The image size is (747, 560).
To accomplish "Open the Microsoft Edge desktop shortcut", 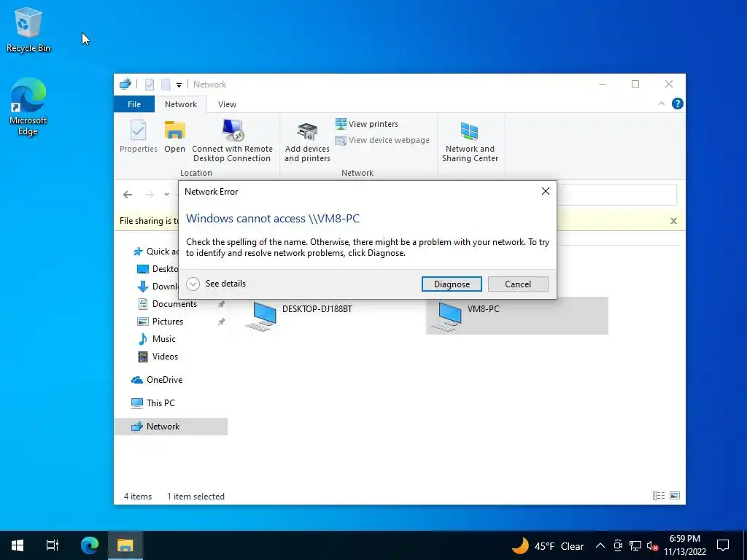I will coord(28,106).
